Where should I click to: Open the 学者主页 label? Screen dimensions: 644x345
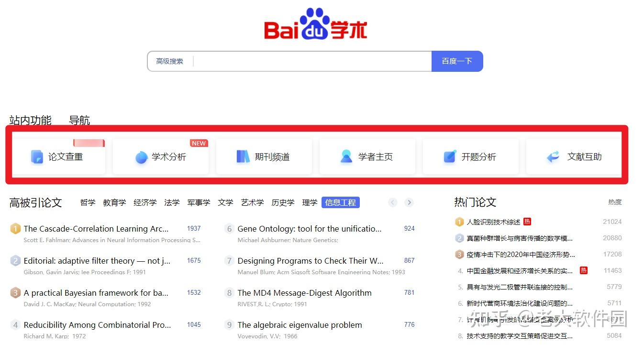[x=376, y=157]
